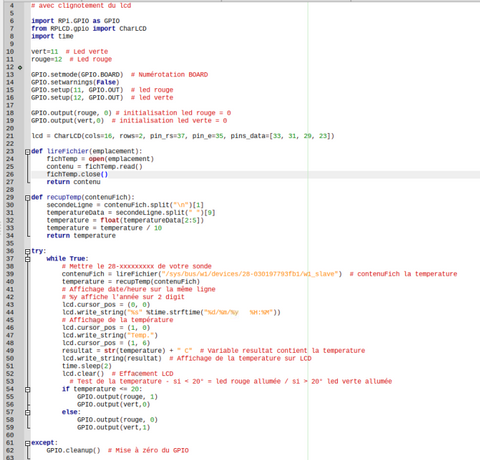Click 'GPIO.setmode(GPIO.BOARD)' statement
The image size is (480, 460).
(77, 75)
